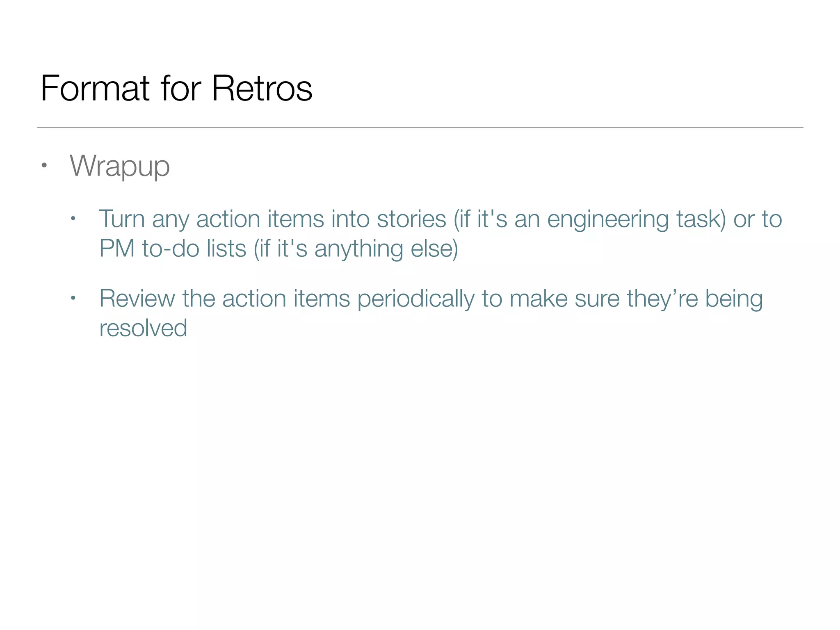Click the "PM to-do lists" text
This screenshot has width=840, height=630.
tap(173, 248)
